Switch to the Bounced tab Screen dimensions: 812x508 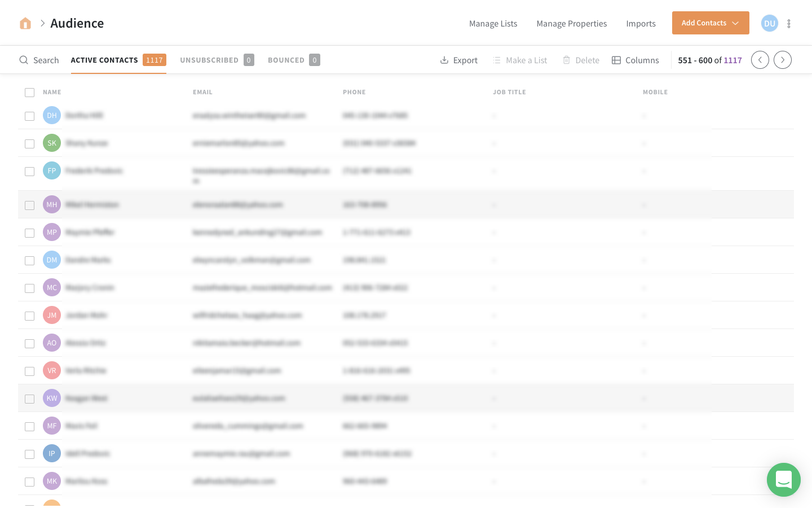286,60
